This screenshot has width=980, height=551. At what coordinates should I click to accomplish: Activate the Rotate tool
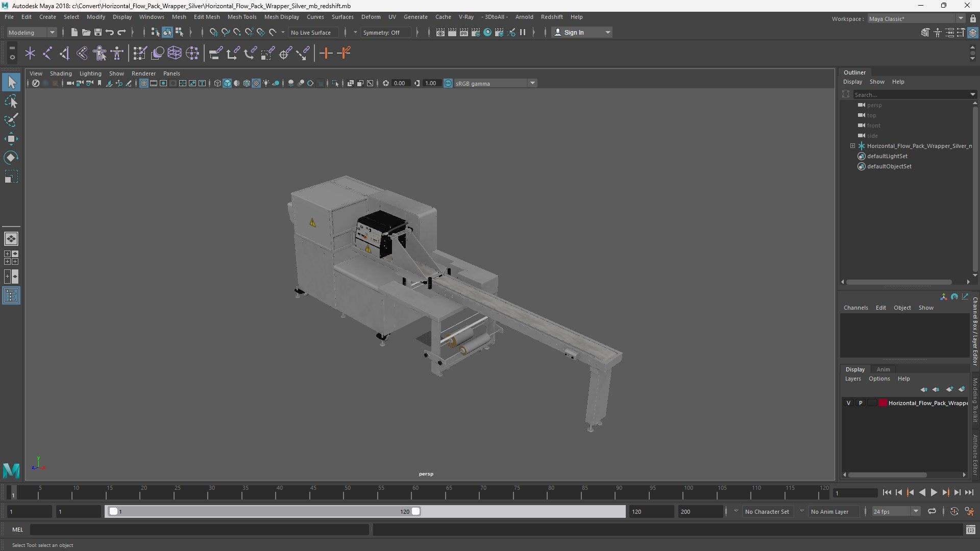pos(11,158)
